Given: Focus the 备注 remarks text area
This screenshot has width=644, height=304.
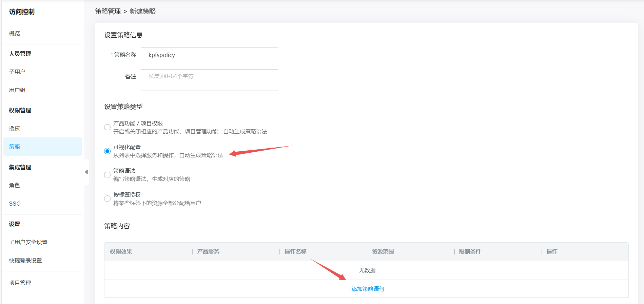Looking at the screenshot, I should (x=209, y=80).
